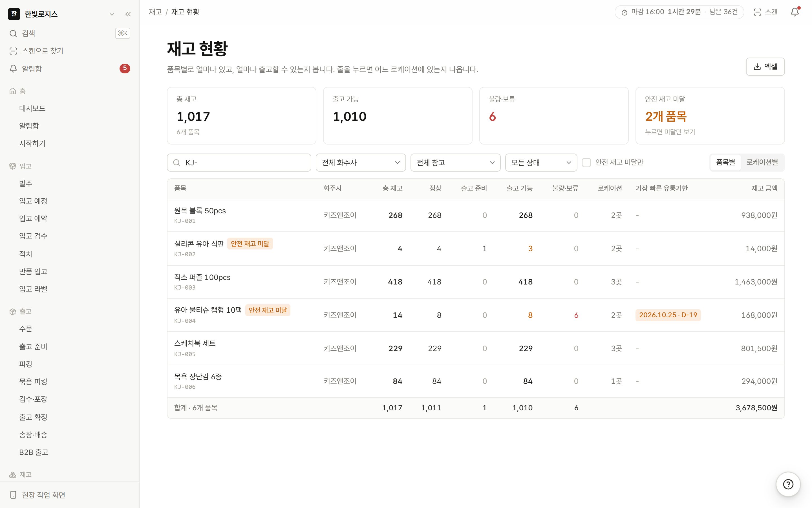Click 재고 breadcrumb link
This screenshot has height=508, width=812.
click(x=155, y=12)
